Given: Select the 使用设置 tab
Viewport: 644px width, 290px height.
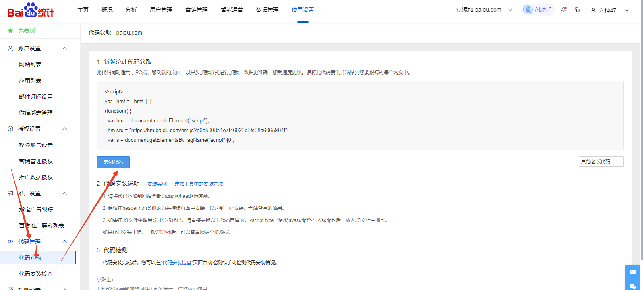Looking at the screenshot, I should (x=303, y=10).
